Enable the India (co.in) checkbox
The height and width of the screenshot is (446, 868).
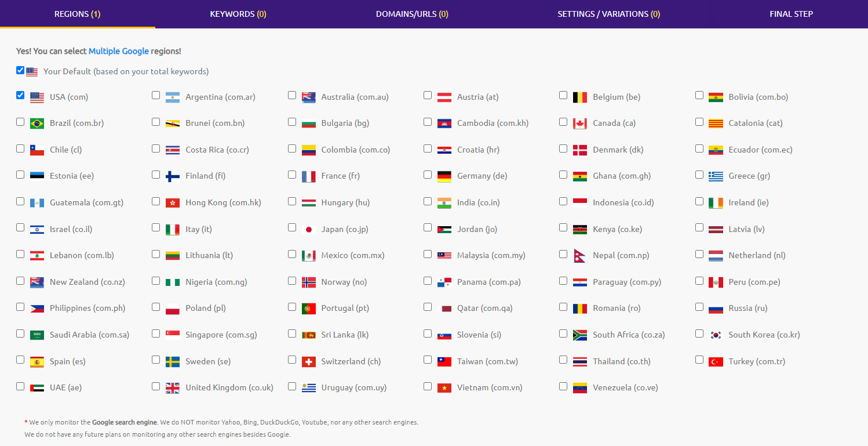point(428,201)
